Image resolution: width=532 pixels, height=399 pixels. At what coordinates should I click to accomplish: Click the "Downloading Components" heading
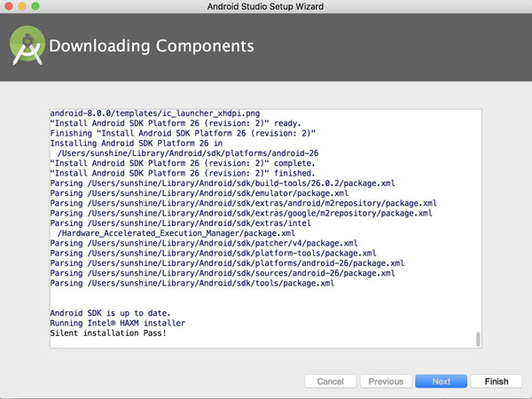(x=152, y=46)
